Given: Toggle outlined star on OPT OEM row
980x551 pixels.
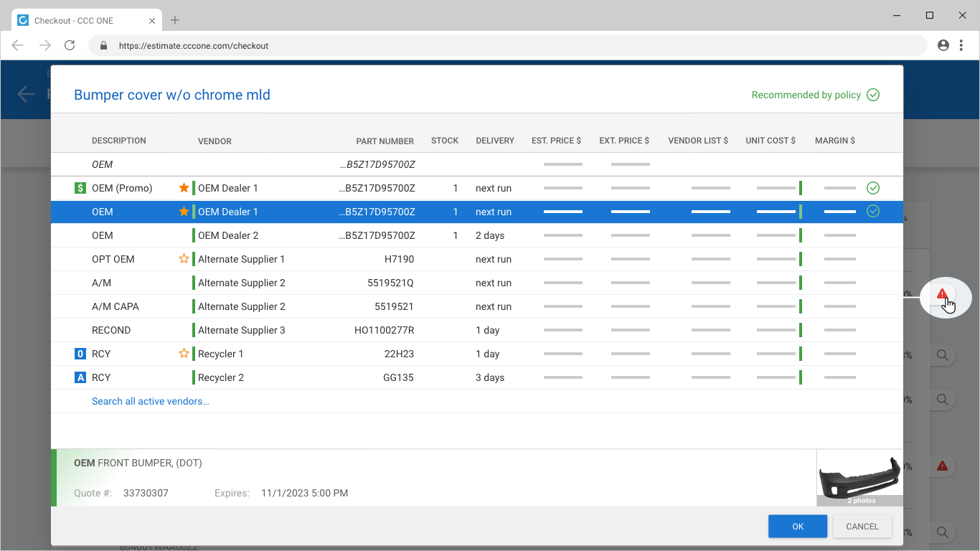Looking at the screenshot, I should pyautogui.click(x=184, y=259).
